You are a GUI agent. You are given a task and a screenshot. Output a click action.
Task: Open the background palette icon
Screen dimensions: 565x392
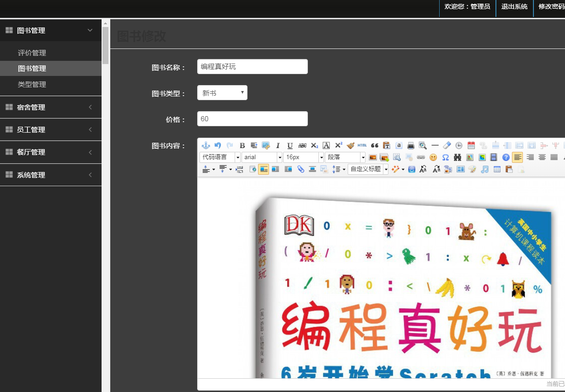pos(472,169)
